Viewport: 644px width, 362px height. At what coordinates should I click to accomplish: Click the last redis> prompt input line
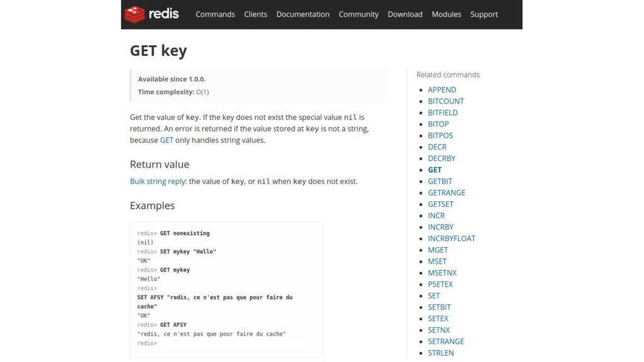[x=189, y=343]
